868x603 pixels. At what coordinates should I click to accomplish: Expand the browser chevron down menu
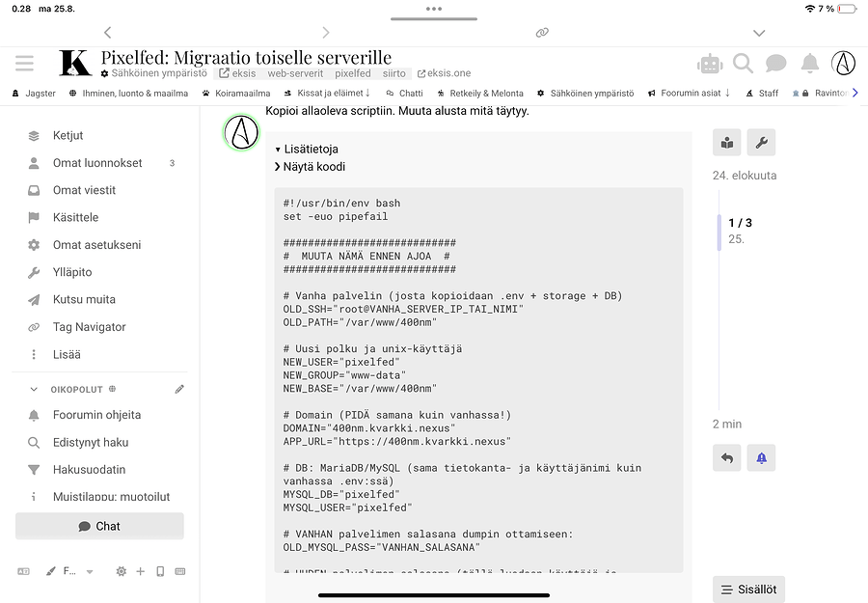(x=760, y=33)
